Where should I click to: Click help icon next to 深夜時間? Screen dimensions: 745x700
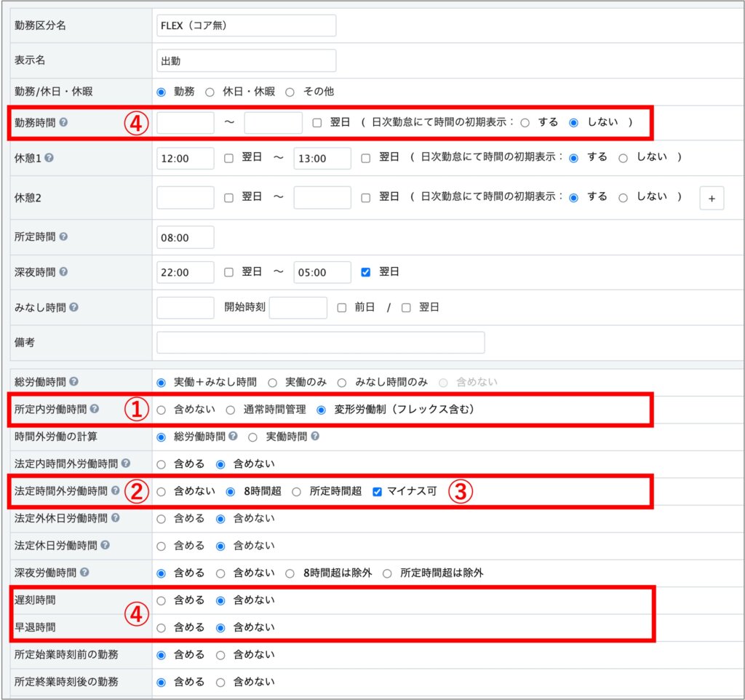(63, 272)
